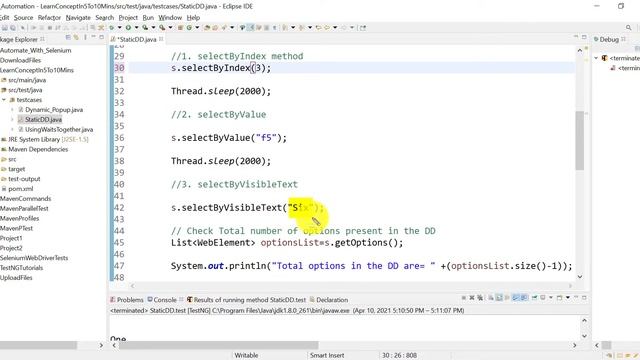Toggle Scroll Lock in Console toolbar
This screenshot has width=640, height=360.
coord(499,298)
